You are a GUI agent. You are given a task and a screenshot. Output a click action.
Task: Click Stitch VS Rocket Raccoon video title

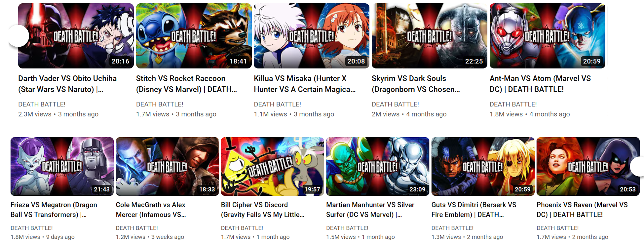coord(186,84)
